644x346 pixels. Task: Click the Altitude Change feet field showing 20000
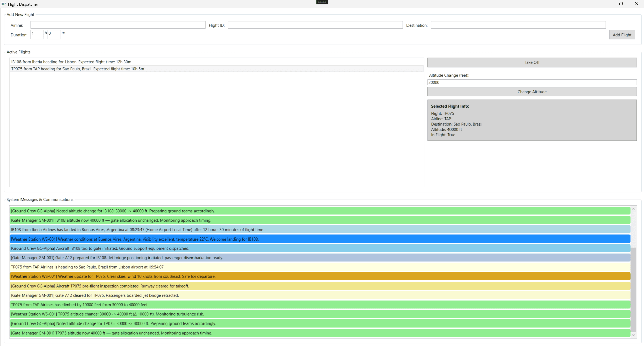pos(531,82)
